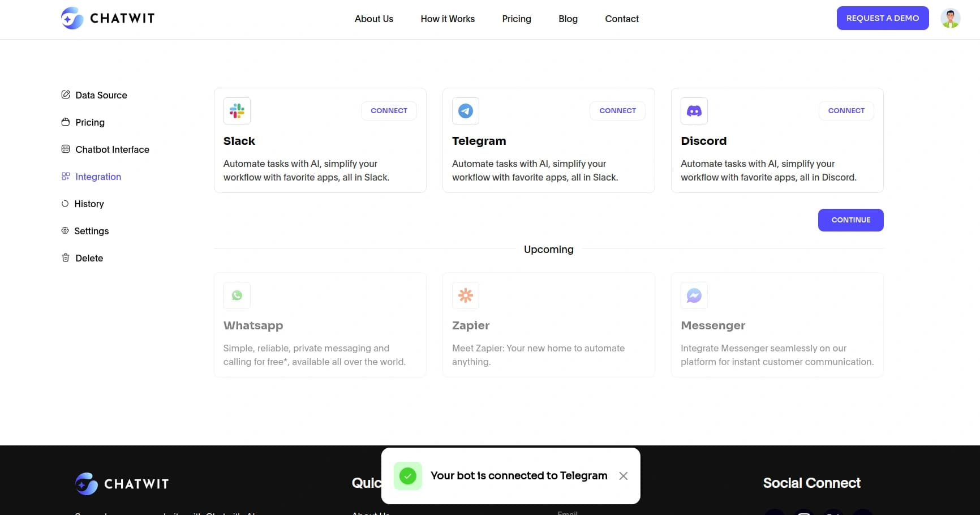
Task: Click the Slack card title
Action: click(x=239, y=141)
